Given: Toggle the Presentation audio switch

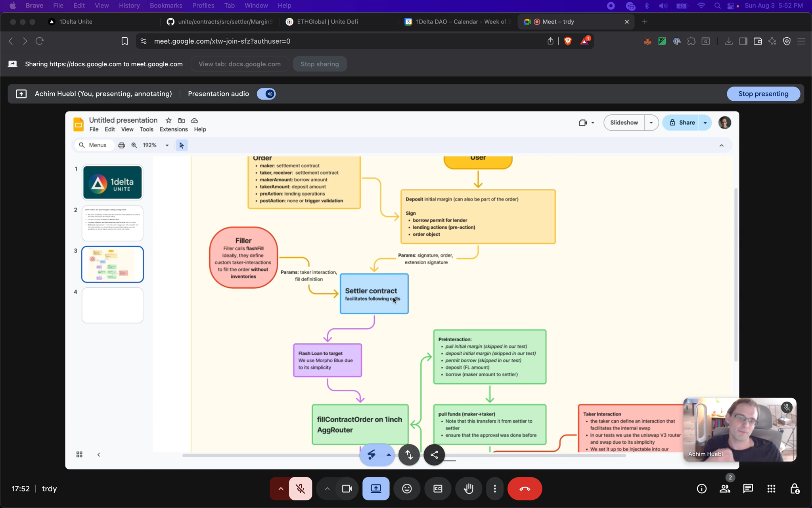Looking at the screenshot, I should (266, 94).
